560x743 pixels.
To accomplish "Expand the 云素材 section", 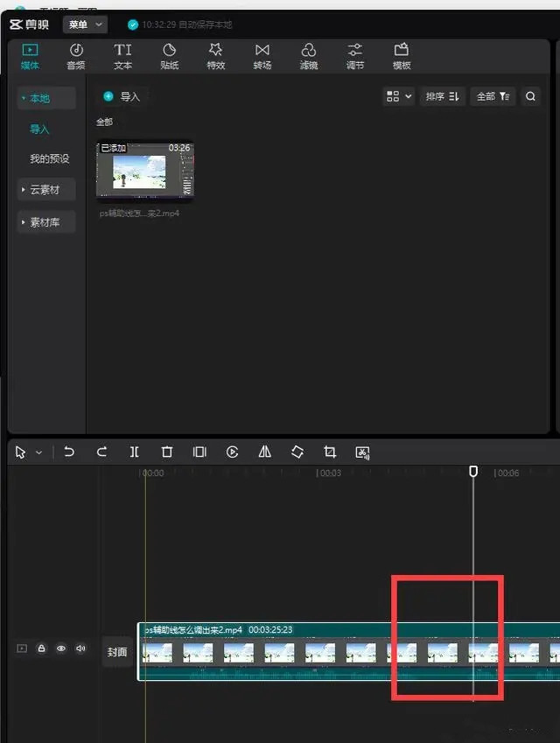I will (x=46, y=190).
